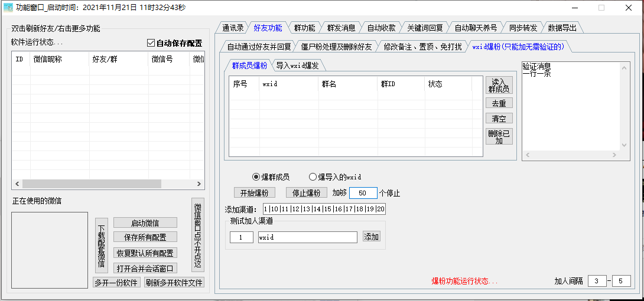Click the vertical 下载配套微信 button
Screen dimensions: 644x301
[x=102, y=246]
